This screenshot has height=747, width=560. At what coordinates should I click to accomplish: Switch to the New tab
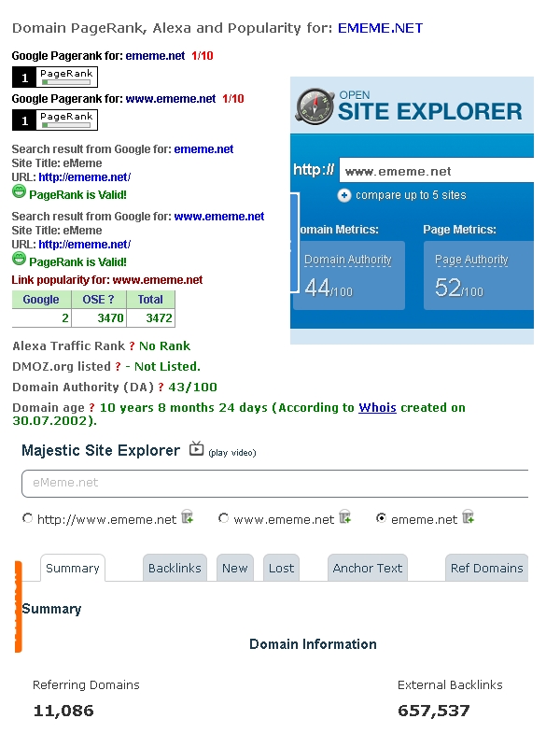point(235,568)
